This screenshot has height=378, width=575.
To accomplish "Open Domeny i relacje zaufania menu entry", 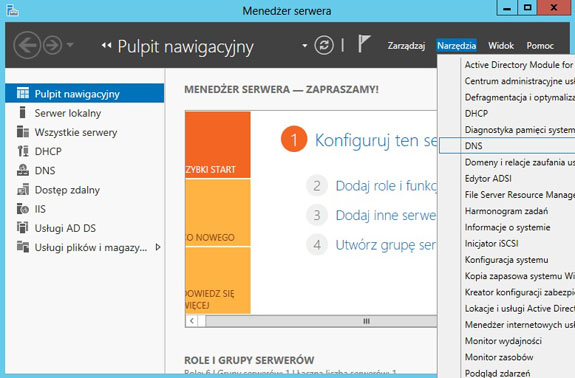I will click(506, 162).
